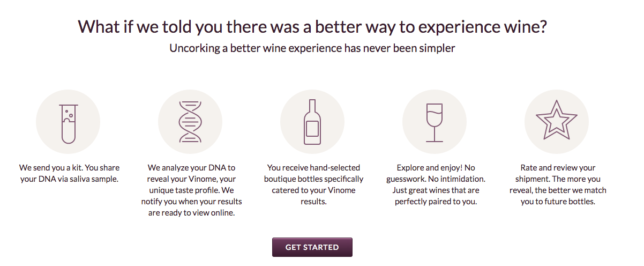Select the DNA double helix icon
This screenshot has width=644, height=266.
190,121
